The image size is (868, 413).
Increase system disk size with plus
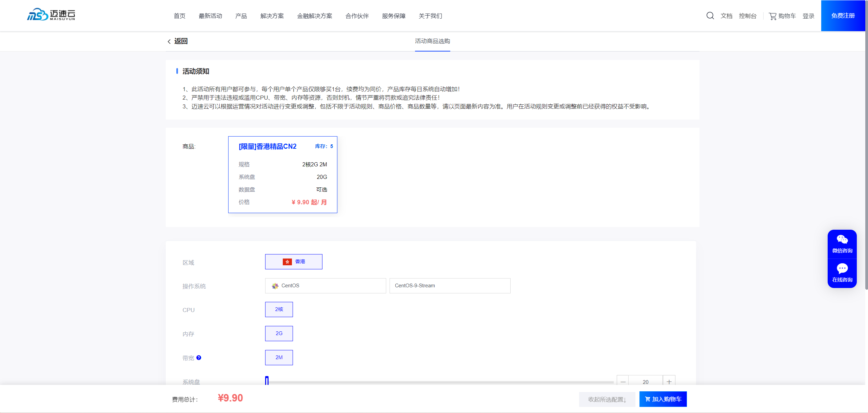(x=669, y=382)
